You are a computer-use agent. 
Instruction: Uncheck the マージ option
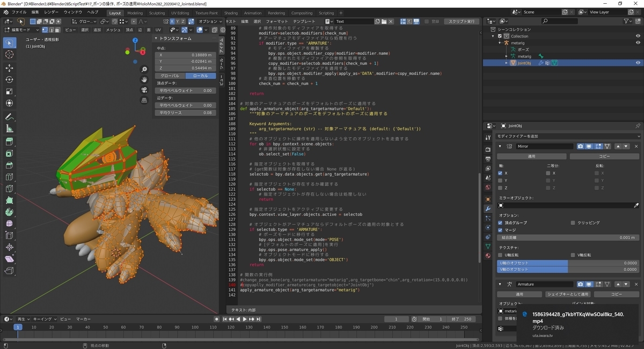pos(500,230)
